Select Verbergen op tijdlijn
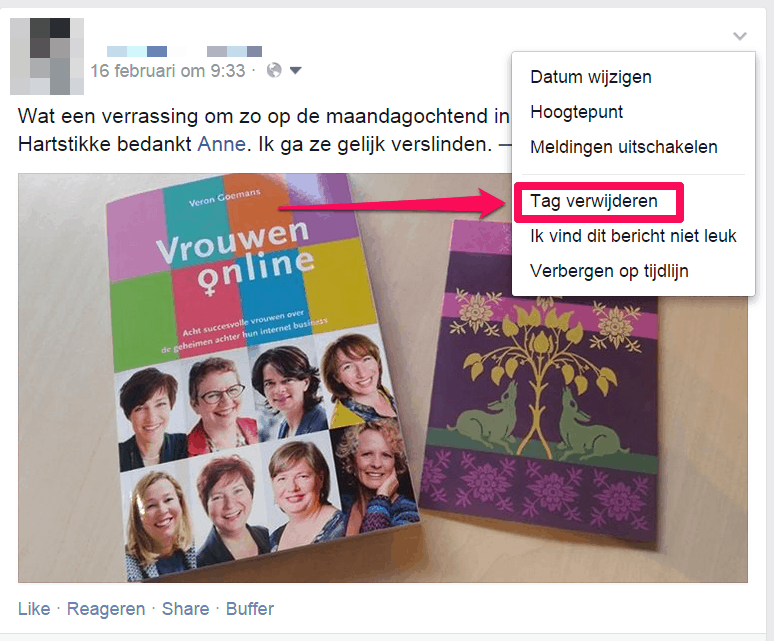This screenshot has height=641, width=774. click(x=609, y=271)
